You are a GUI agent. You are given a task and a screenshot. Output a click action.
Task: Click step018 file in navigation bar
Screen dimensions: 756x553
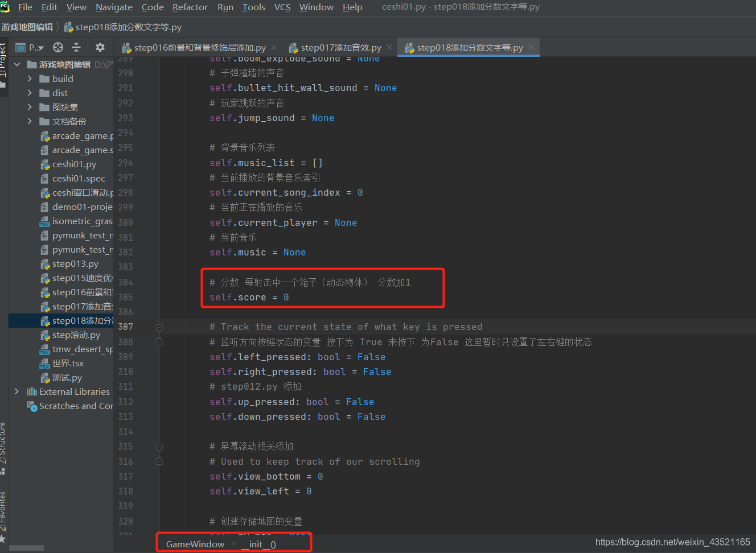tap(123, 27)
